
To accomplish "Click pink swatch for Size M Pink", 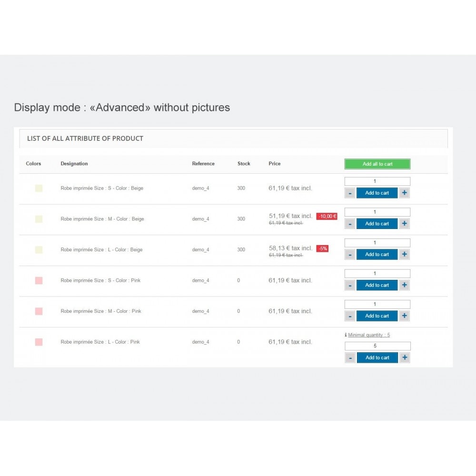I will [39, 311].
